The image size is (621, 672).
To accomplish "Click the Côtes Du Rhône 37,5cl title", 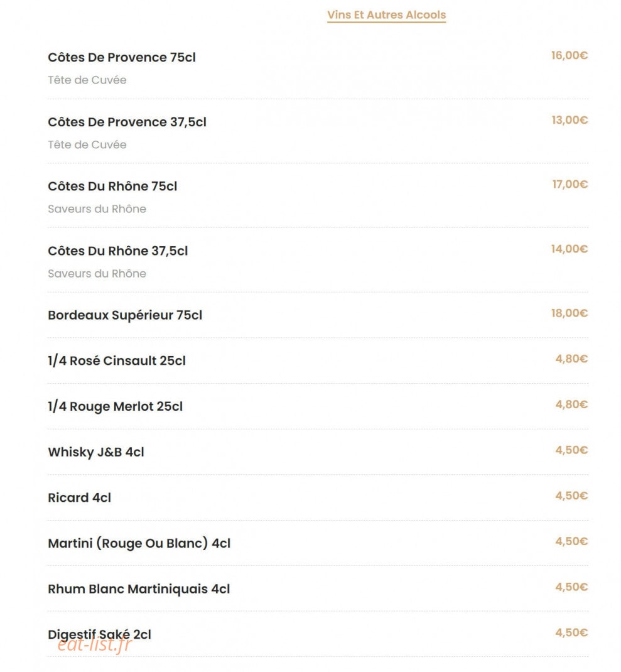I will (x=118, y=251).
